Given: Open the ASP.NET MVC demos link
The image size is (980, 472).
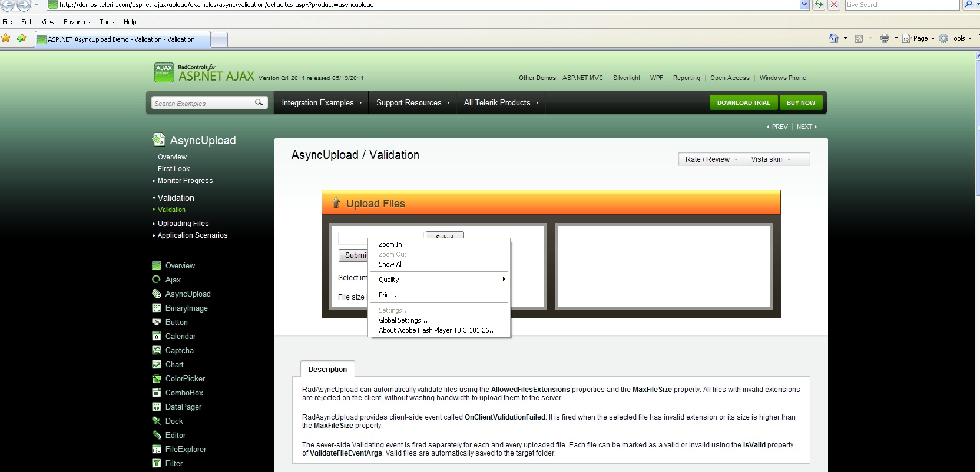Looking at the screenshot, I should click(x=582, y=78).
